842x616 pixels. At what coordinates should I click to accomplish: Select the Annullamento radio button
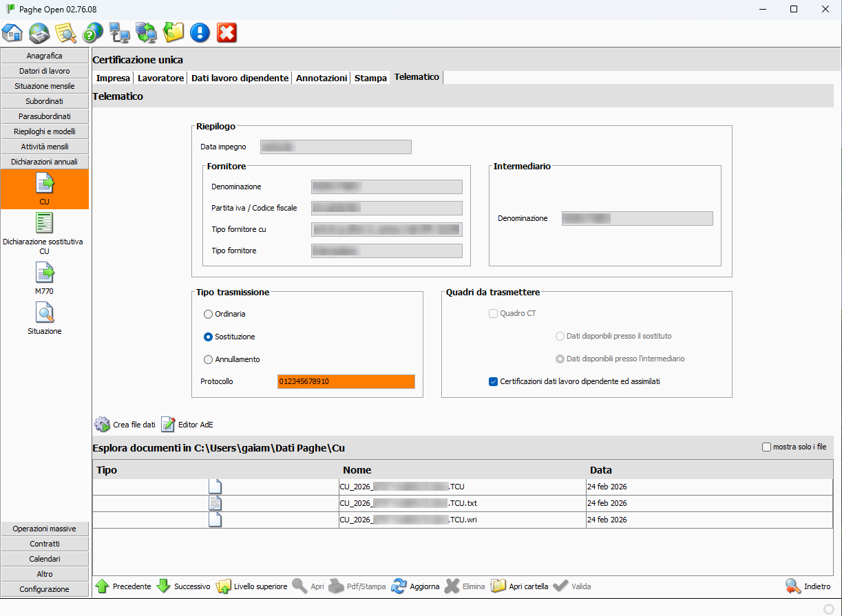209,359
